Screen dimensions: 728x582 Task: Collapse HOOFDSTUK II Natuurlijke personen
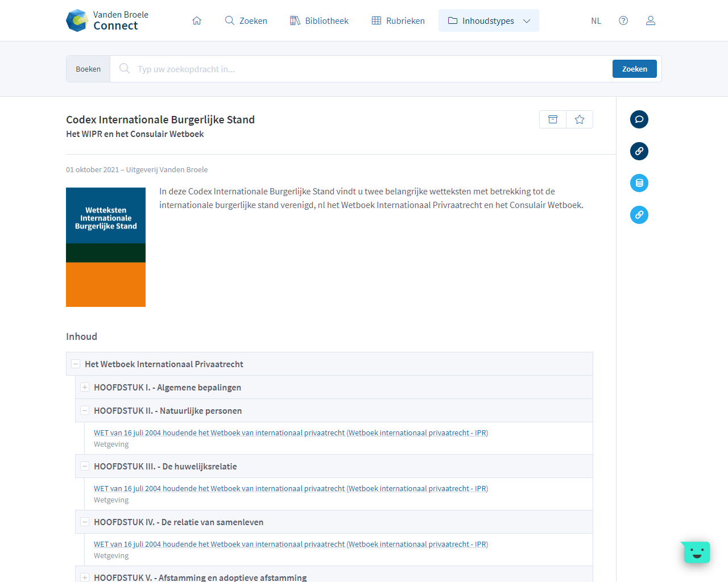85,411
